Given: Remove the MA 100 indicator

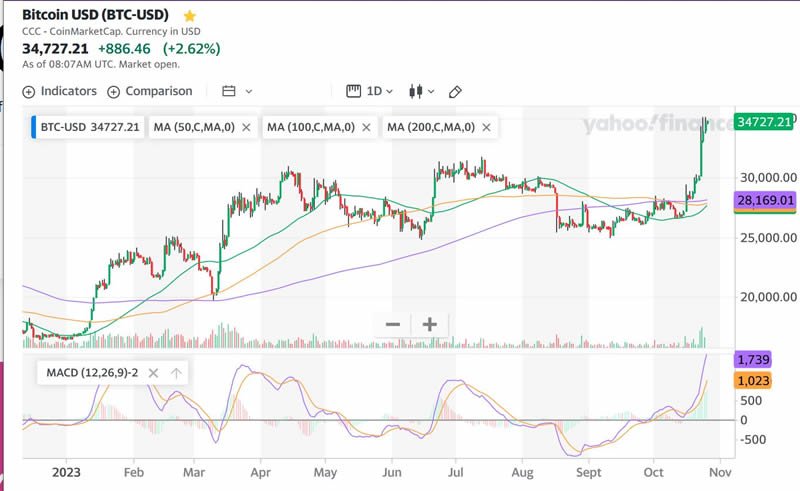Looking at the screenshot, I should pos(366,128).
